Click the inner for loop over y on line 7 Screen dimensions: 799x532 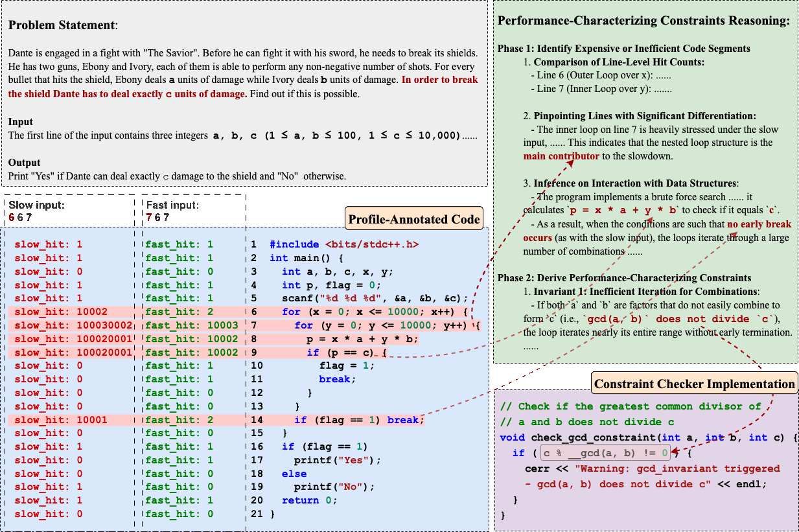coord(385,325)
